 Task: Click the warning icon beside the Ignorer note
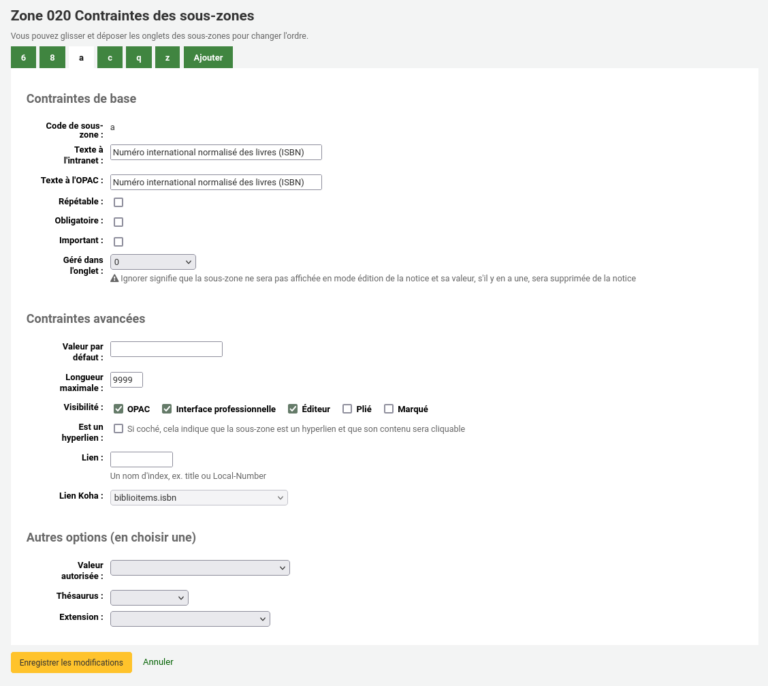coord(115,278)
